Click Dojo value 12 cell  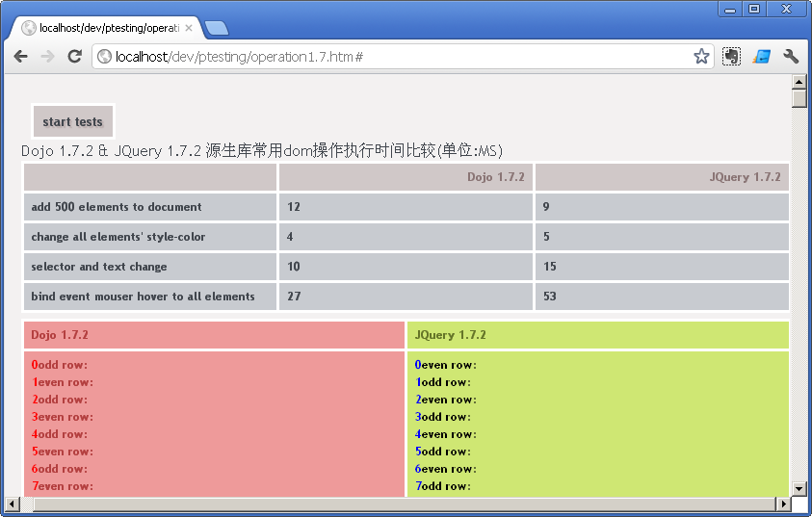406,207
